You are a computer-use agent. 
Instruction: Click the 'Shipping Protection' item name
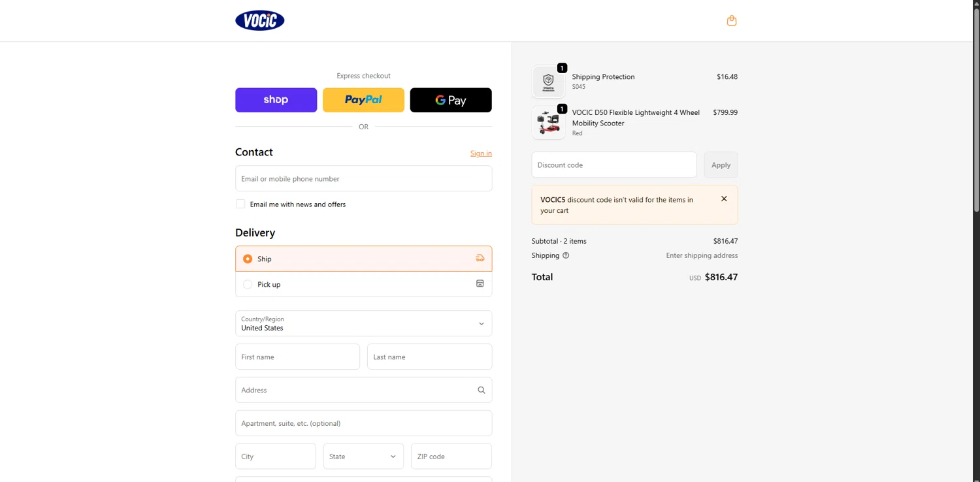click(603, 76)
